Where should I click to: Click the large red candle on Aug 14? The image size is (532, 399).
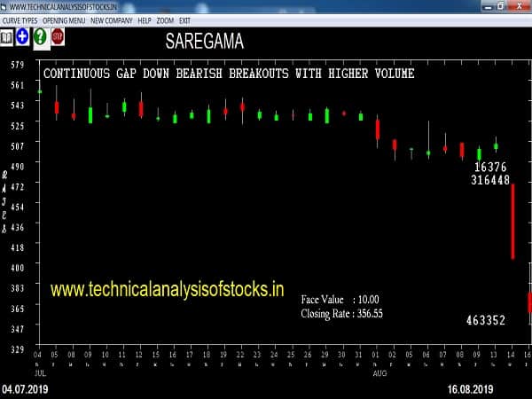click(512, 222)
